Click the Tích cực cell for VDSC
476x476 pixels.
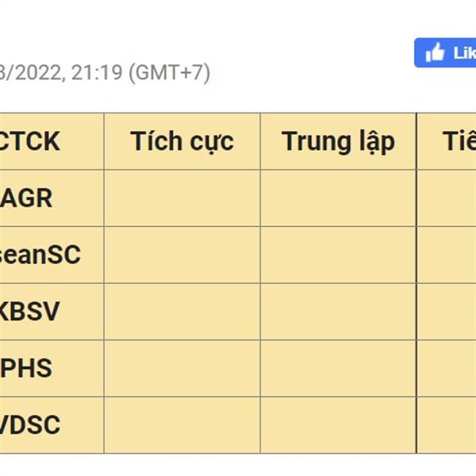point(182,425)
